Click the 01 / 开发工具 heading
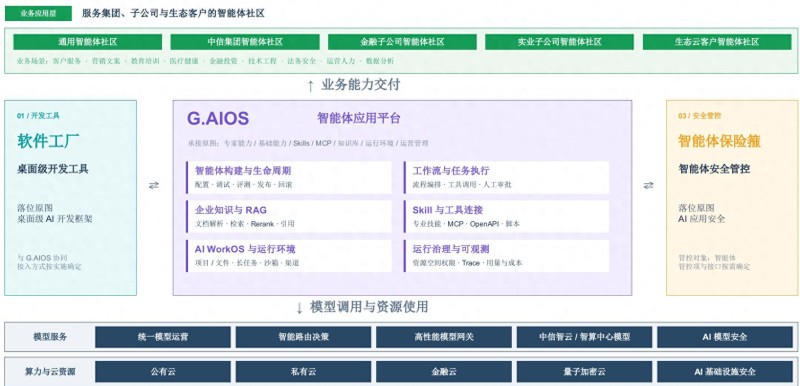This screenshot has height=386, width=800. [x=38, y=116]
